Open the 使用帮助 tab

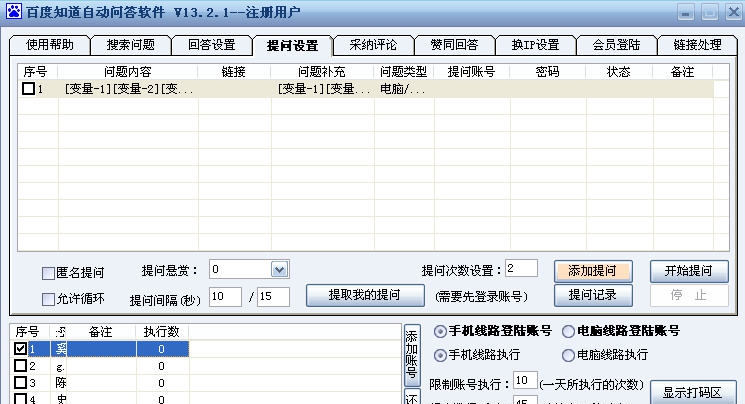tap(49, 45)
